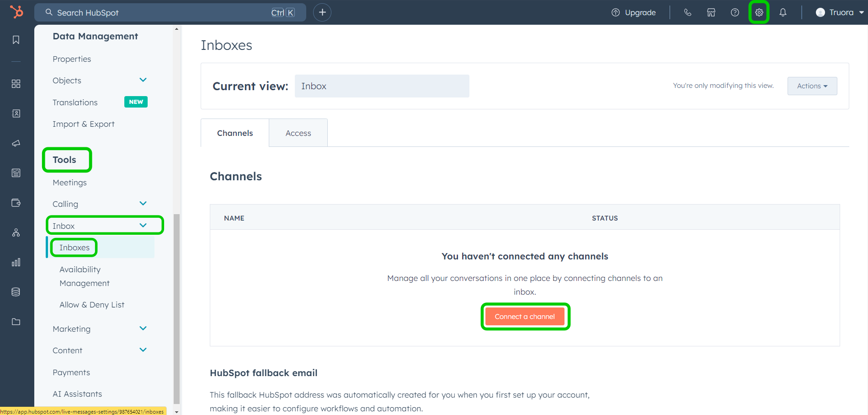The width and height of the screenshot is (868, 415).
Task: Open Automation workflow icon in sidebar
Action: 16,232
